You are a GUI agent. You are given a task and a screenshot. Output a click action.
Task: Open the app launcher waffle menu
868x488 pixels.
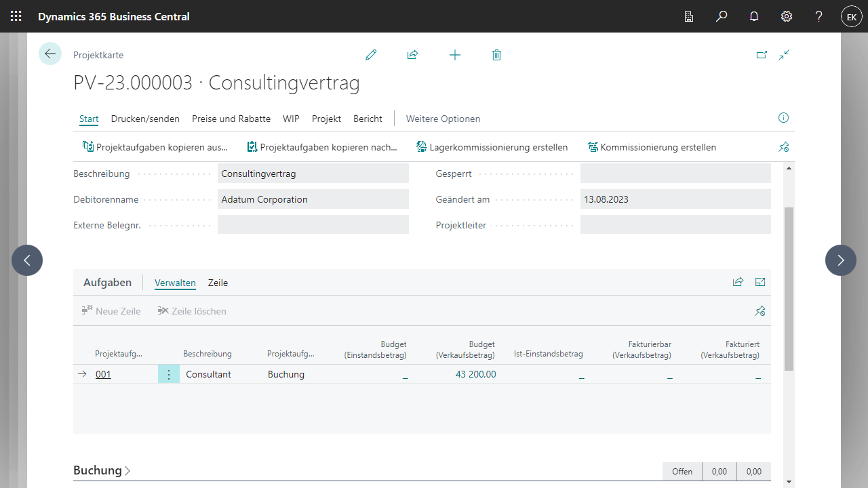pyautogui.click(x=16, y=16)
